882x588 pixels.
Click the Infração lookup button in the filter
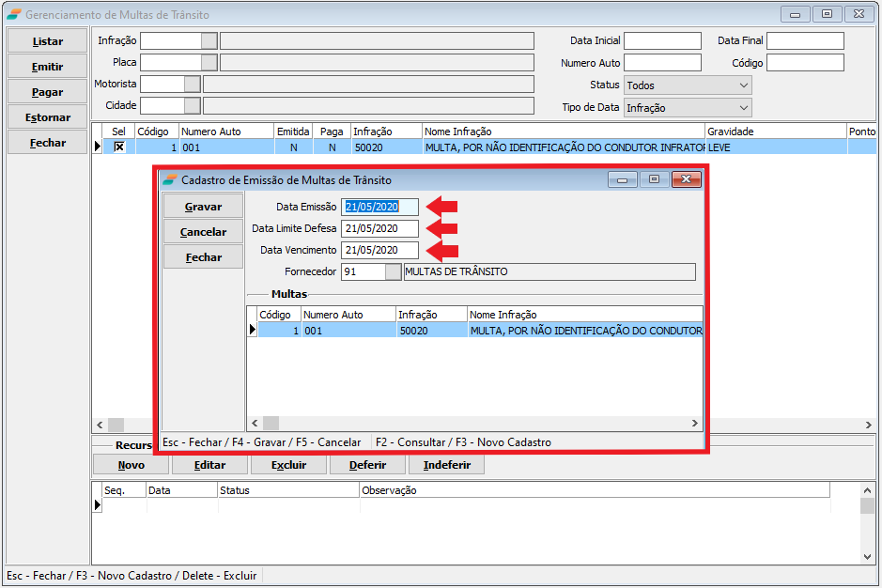coord(209,40)
